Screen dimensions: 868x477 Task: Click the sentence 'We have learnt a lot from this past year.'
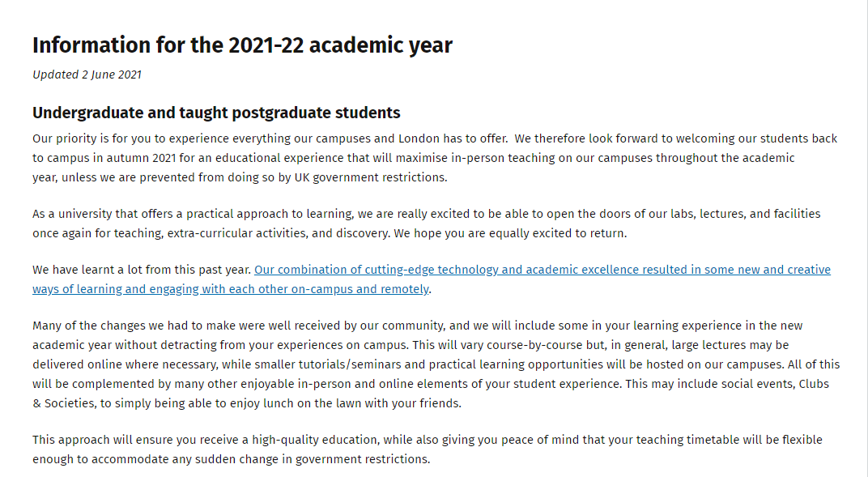pos(141,270)
